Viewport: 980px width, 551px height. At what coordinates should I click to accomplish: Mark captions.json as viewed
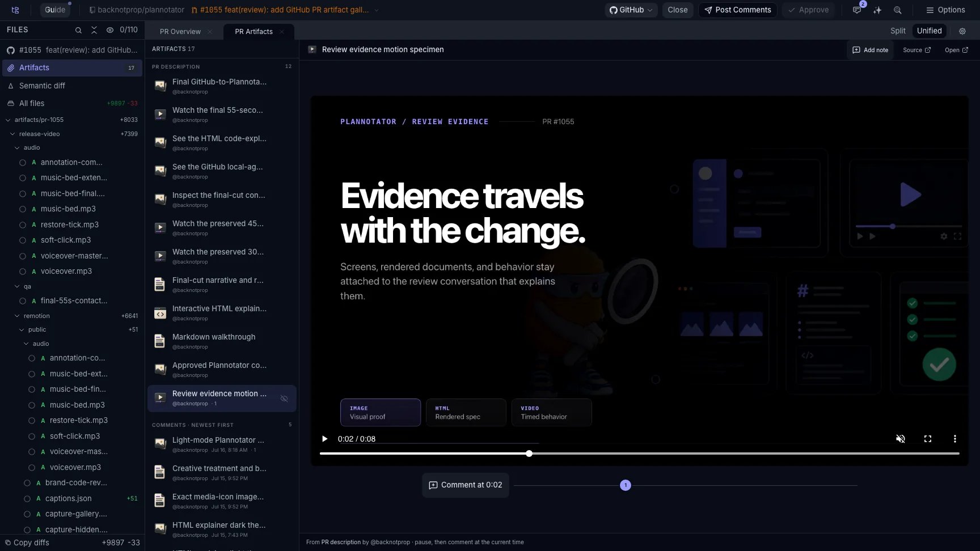point(27,498)
